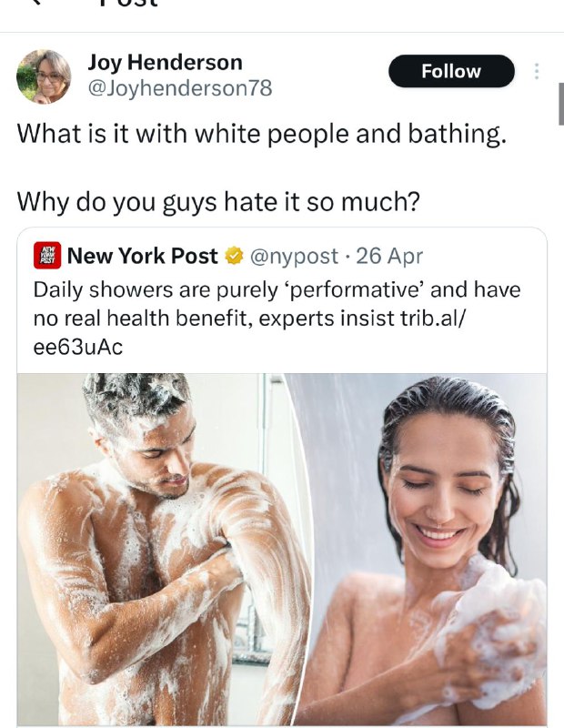Open Joy Henderson's profile picture
The height and width of the screenshot is (728, 564).
click(x=44, y=76)
